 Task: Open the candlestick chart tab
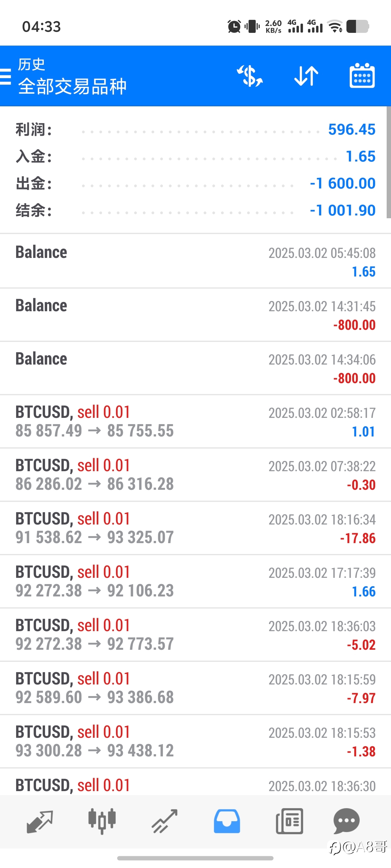pyautogui.click(x=102, y=821)
